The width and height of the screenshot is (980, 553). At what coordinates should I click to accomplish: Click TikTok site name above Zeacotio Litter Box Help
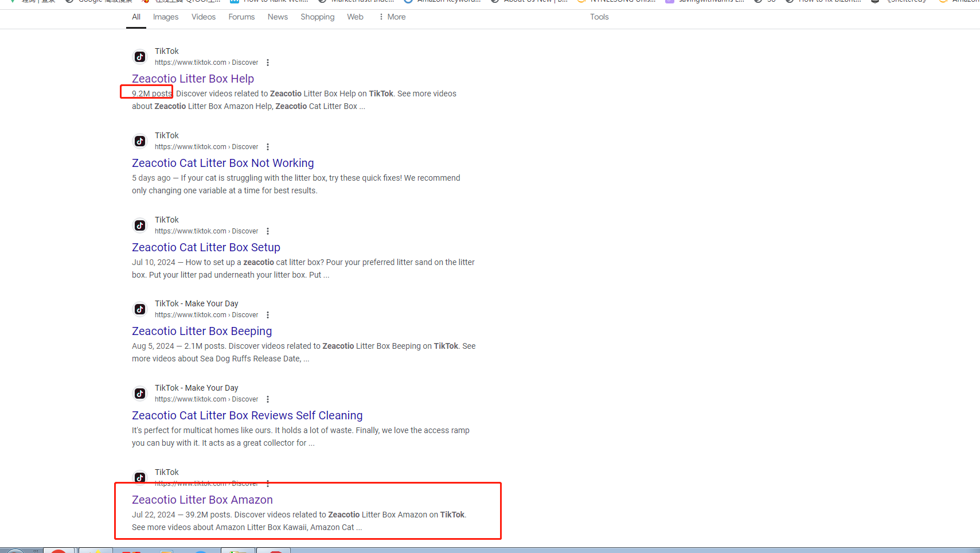pos(167,51)
